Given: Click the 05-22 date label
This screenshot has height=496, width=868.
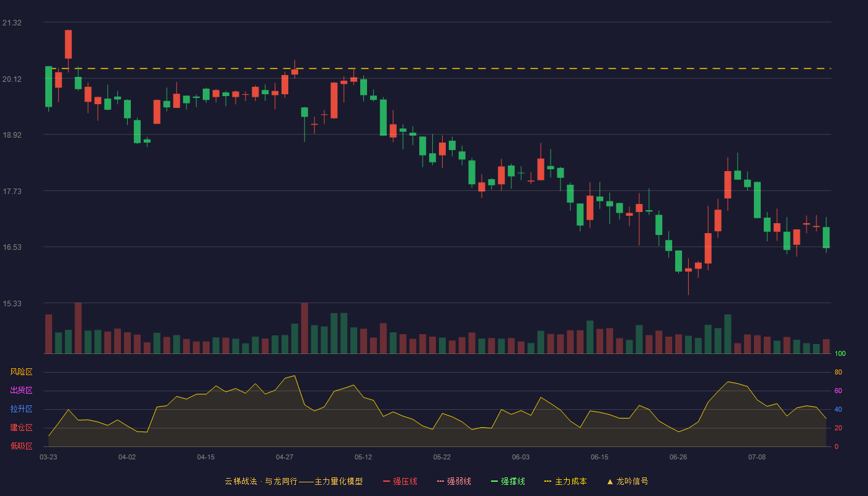Looking at the screenshot, I should coord(442,457).
